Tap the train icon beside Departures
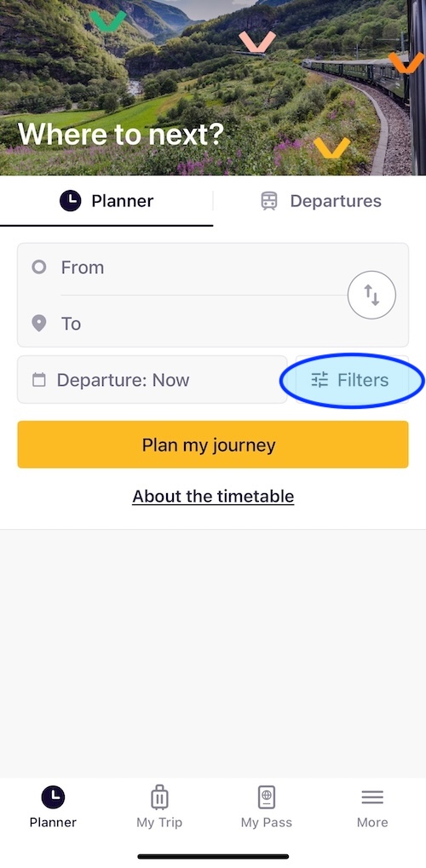The height and width of the screenshot is (868, 426). (269, 201)
